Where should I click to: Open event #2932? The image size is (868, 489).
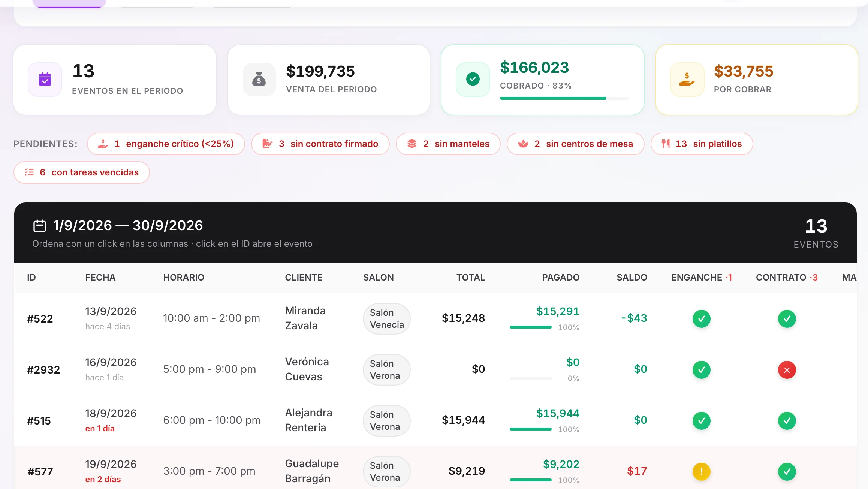click(43, 370)
